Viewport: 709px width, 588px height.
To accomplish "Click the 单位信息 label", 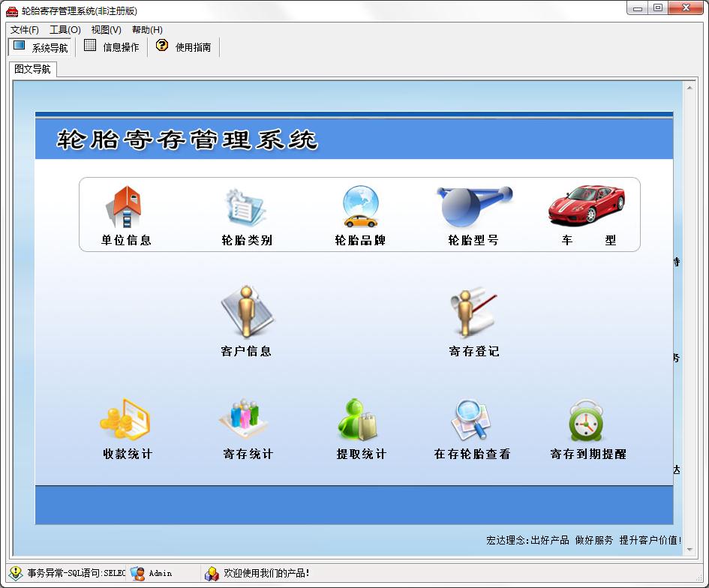I will click(x=126, y=240).
